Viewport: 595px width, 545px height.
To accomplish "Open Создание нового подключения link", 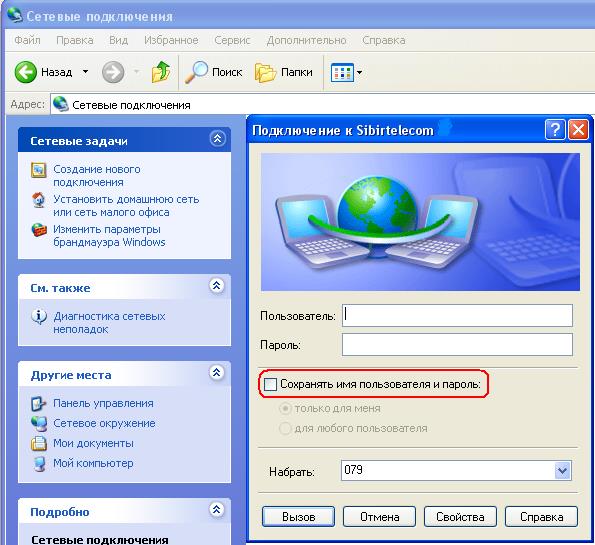I will [x=97, y=175].
